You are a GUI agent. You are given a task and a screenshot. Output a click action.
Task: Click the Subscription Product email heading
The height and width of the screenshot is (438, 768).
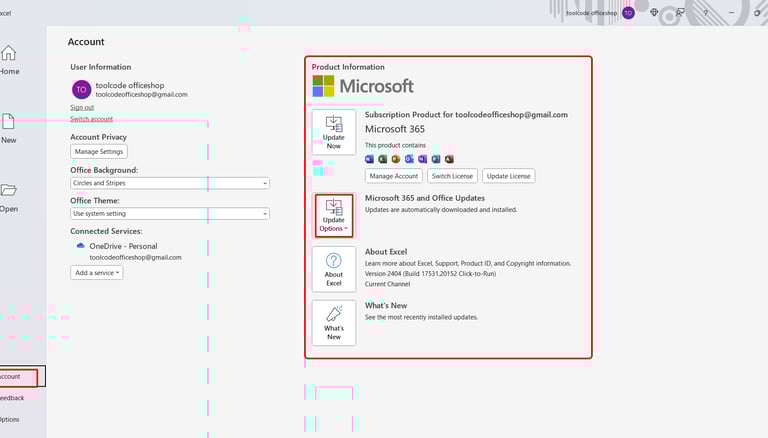point(466,115)
